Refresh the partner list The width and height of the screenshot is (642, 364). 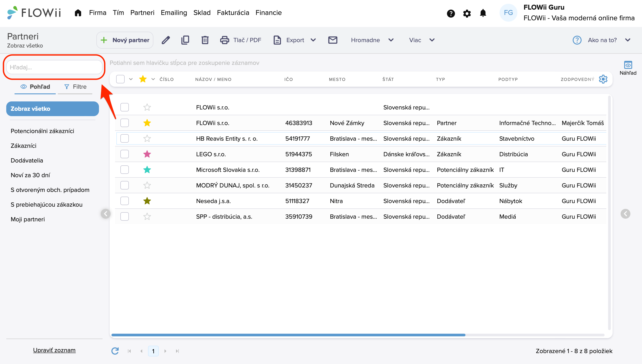115,351
